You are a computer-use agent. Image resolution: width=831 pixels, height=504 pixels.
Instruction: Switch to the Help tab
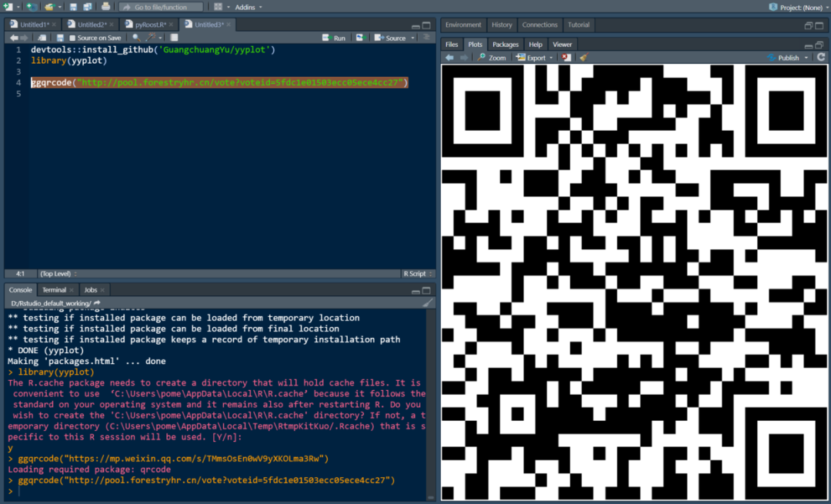pos(536,45)
